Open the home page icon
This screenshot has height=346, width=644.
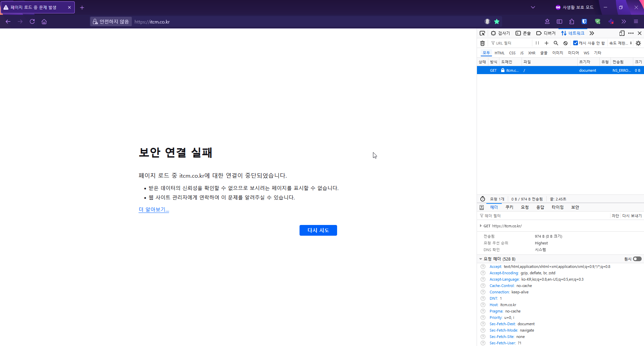tap(44, 21)
